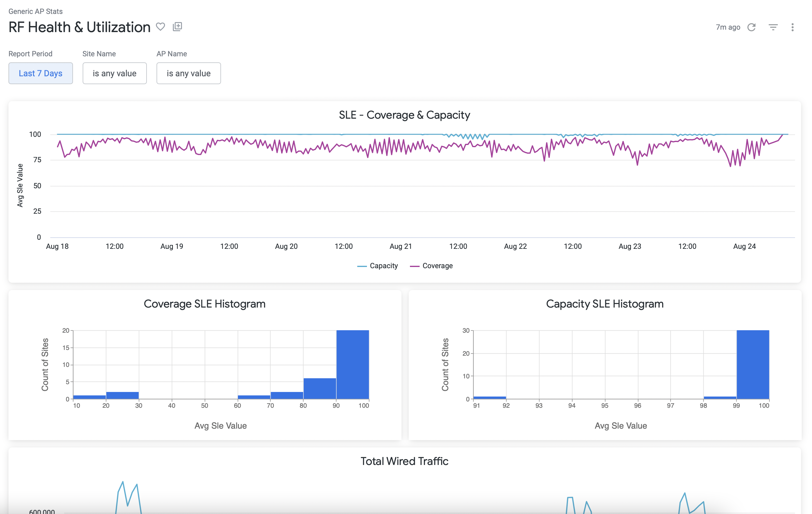Open the Site Name filter dropdown
This screenshot has width=812, height=514.
[x=115, y=73]
